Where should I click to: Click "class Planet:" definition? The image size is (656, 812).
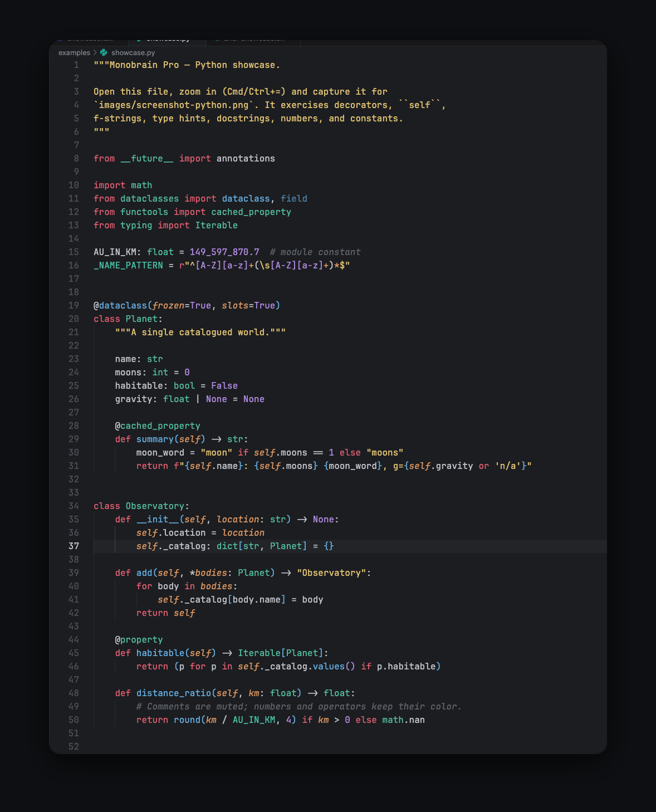pos(128,319)
